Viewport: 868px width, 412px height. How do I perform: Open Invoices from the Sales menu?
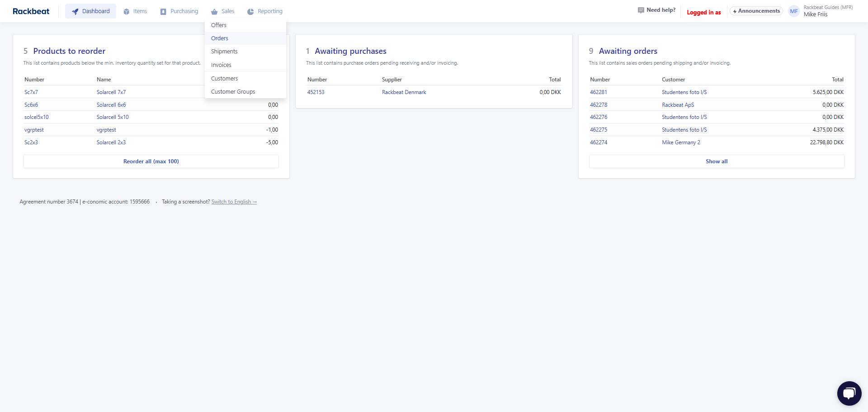(x=221, y=65)
